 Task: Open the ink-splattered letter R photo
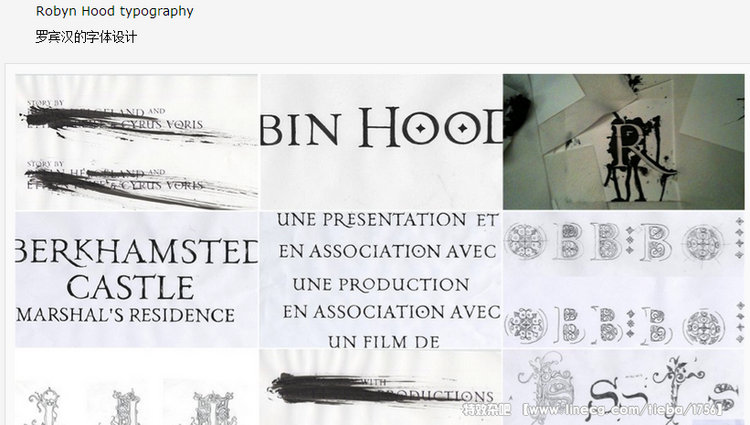coord(624,142)
